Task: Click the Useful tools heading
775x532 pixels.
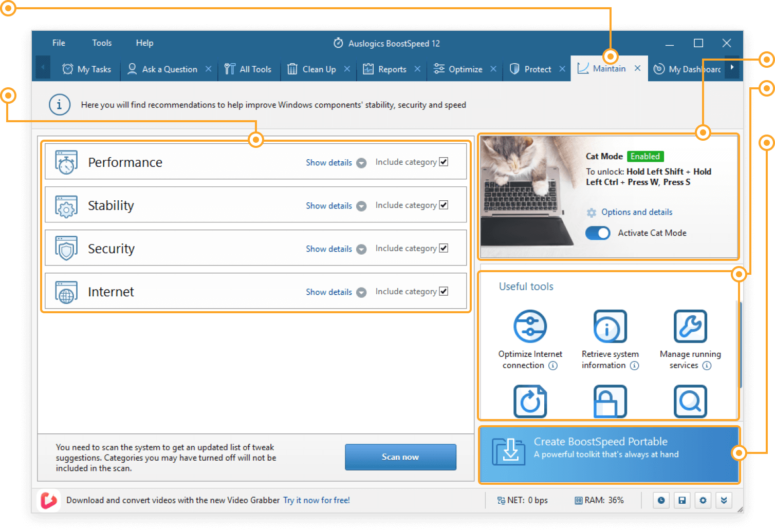Action: pos(526,287)
